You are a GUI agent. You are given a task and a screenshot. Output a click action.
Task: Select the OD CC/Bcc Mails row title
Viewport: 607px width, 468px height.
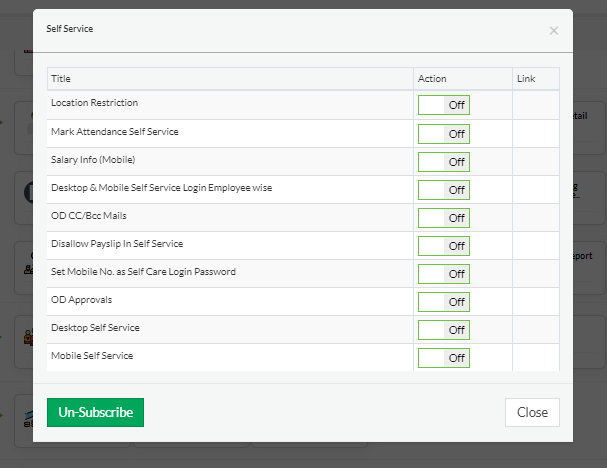pos(89,216)
